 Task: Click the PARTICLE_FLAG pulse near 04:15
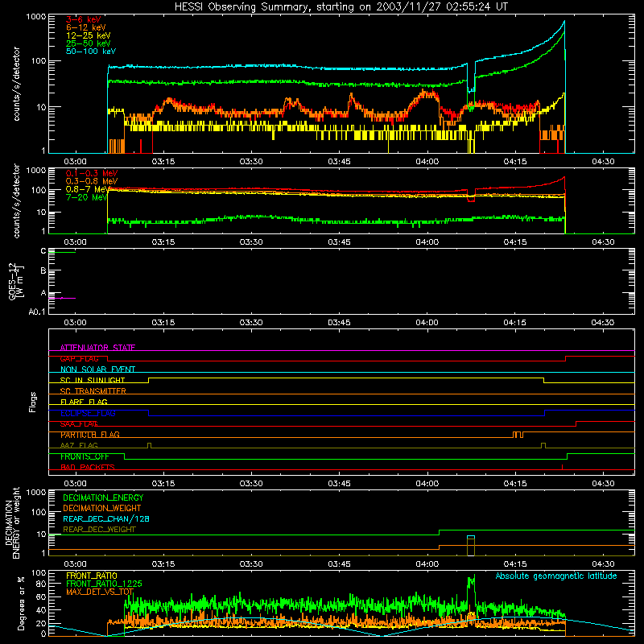coord(518,435)
